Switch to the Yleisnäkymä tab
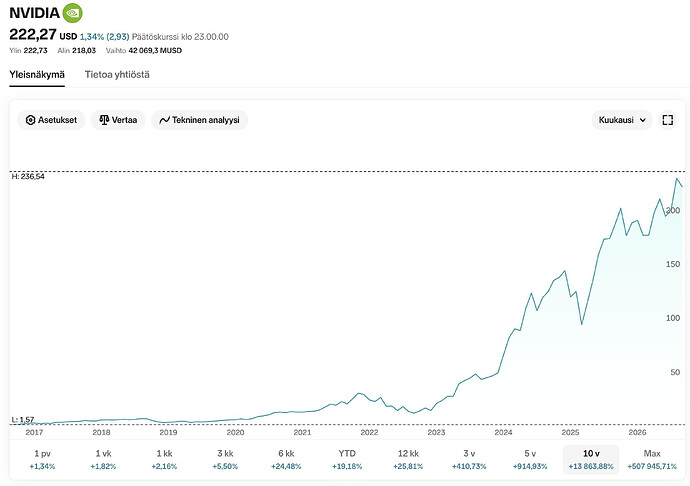 pos(37,75)
